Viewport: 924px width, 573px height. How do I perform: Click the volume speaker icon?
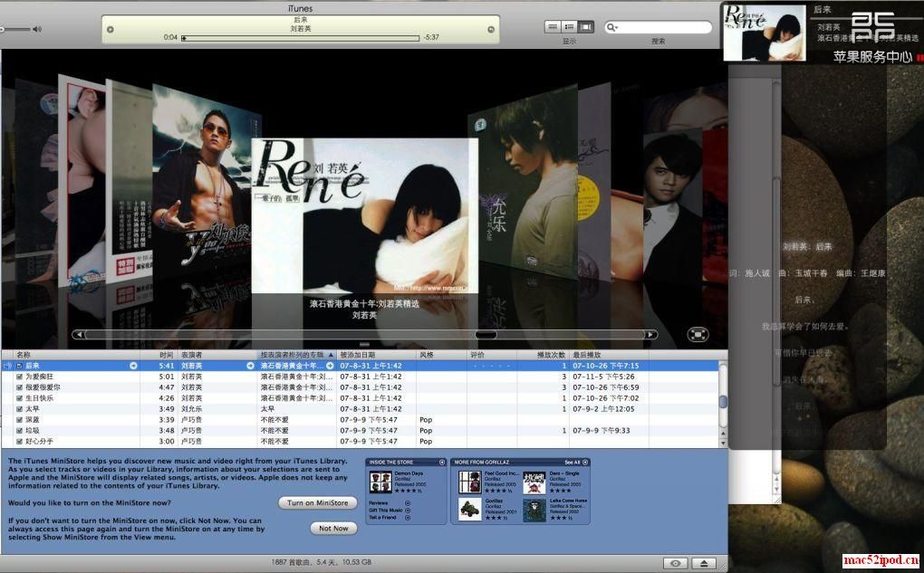[x=37, y=29]
